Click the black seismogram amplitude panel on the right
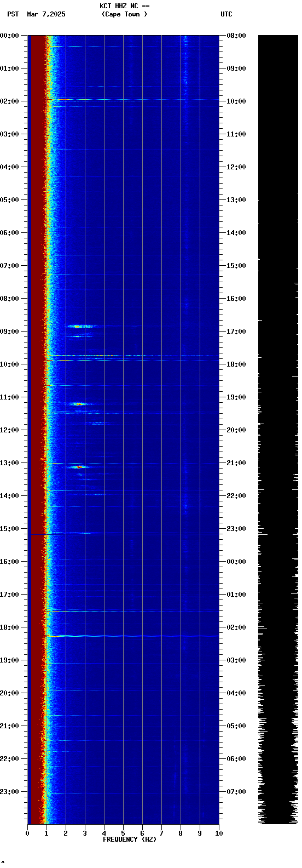302x868 pixels. point(278,430)
